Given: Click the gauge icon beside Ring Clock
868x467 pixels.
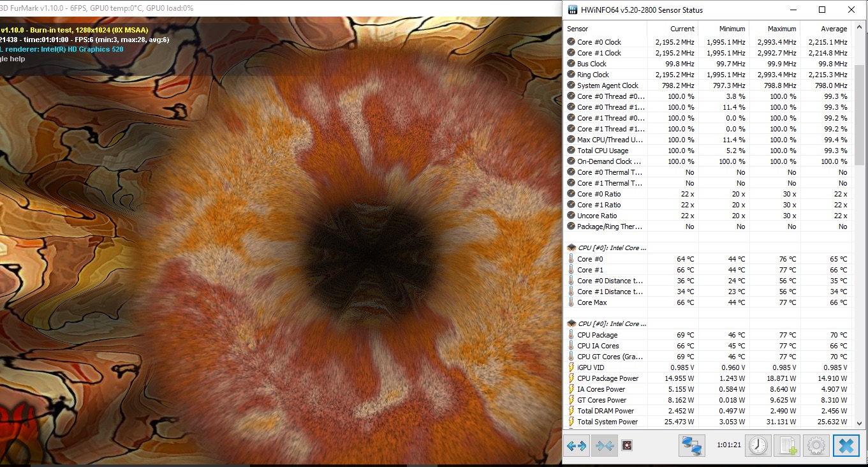Looking at the screenshot, I should [571, 75].
